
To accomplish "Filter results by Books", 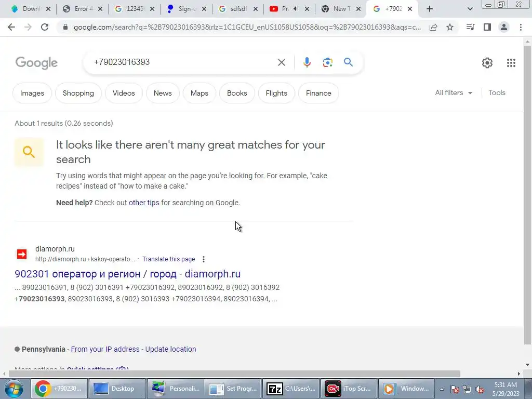I will pyautogui.click(x=237, y=93).
